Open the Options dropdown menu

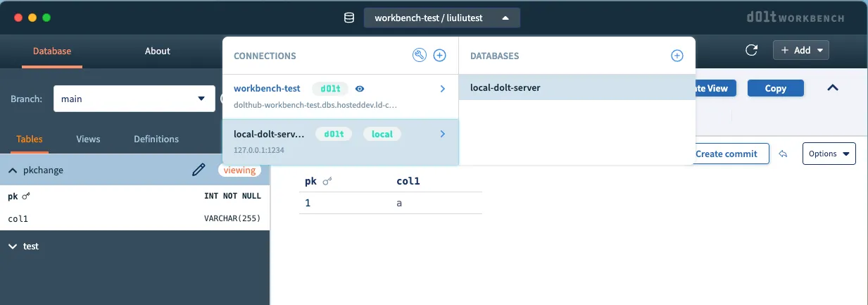point(829,154)
